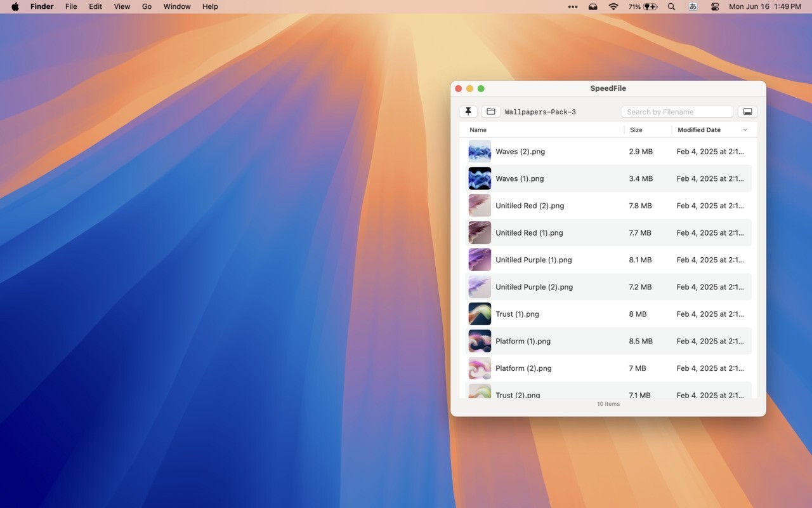The image size is (812, 508).
Task: Open Spotlight search from the menu bar
Action: (671, 7)
